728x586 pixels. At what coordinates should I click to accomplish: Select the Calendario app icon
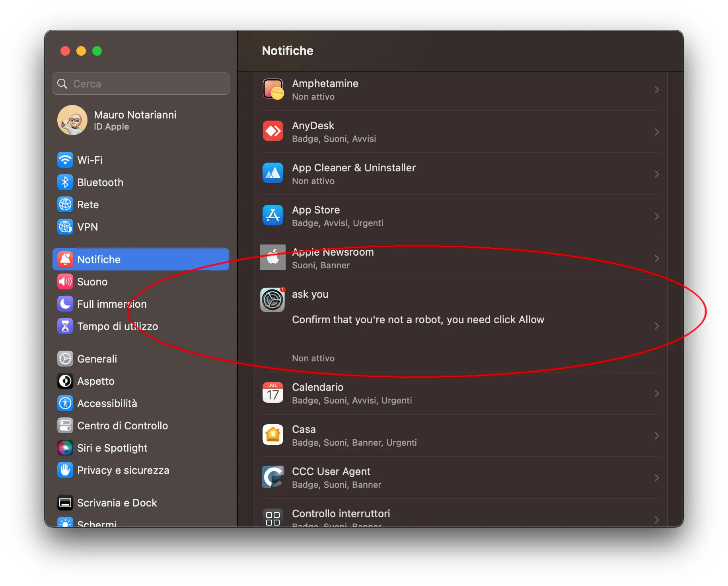pos(273,393)
